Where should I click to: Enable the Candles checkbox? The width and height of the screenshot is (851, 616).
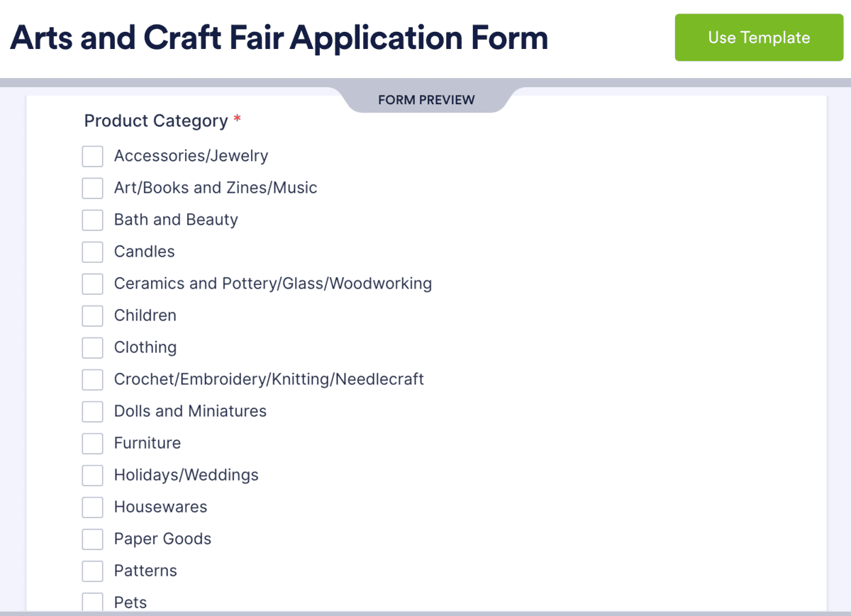point(92,252)
